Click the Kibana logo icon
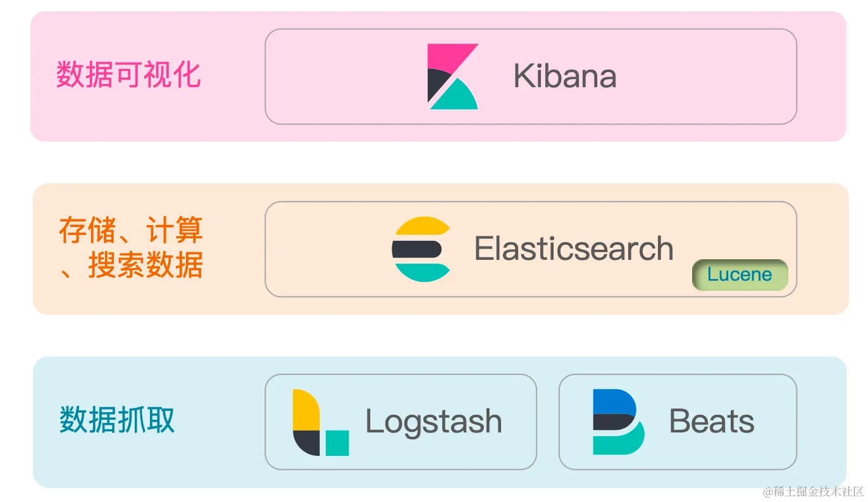The height and width of the screenshot is (502, 868). pos(452,77)
